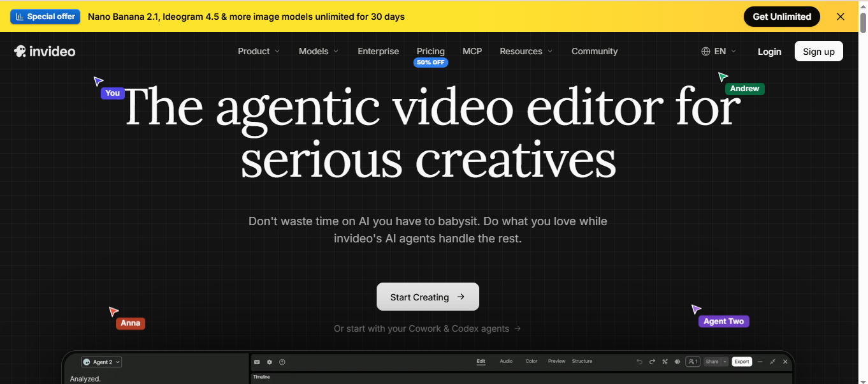The image size is (868, 384).
Task: Click the Agent 2 avatar icon
Action: tap(87, 362)
